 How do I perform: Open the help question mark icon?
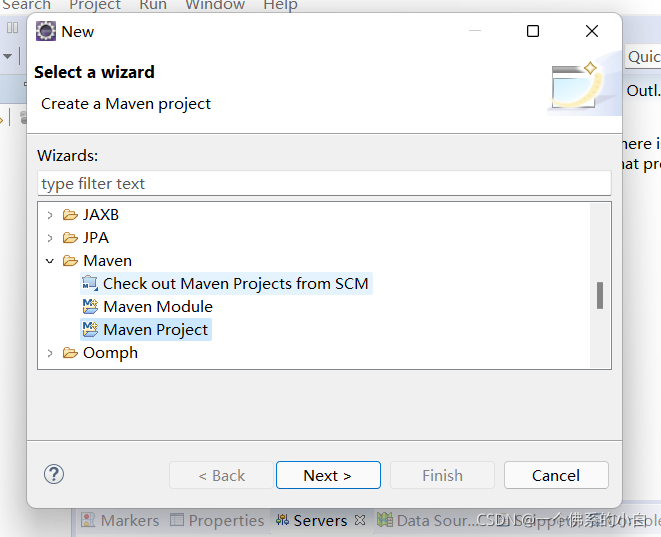pyautogui.click(x=54, y=474)
